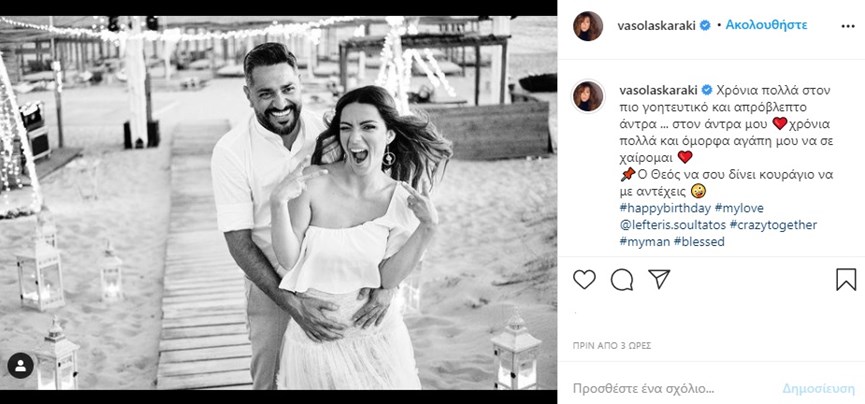
Task: Show tagged people icon on the photo
Action: pos(20,366)
